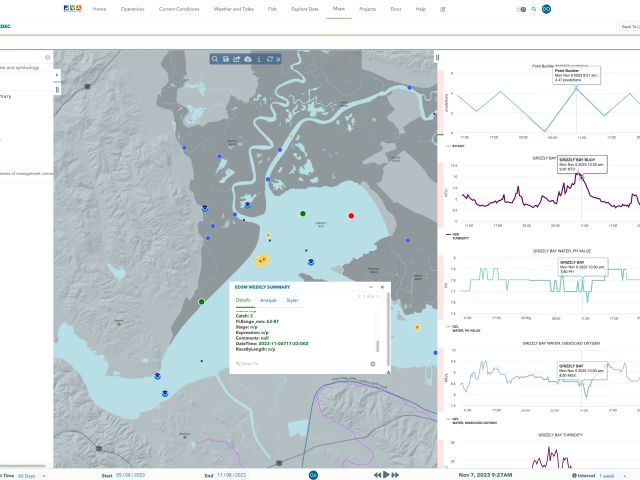Open the Help menu
Screen dimensions: 640x480
pos(420,9)
